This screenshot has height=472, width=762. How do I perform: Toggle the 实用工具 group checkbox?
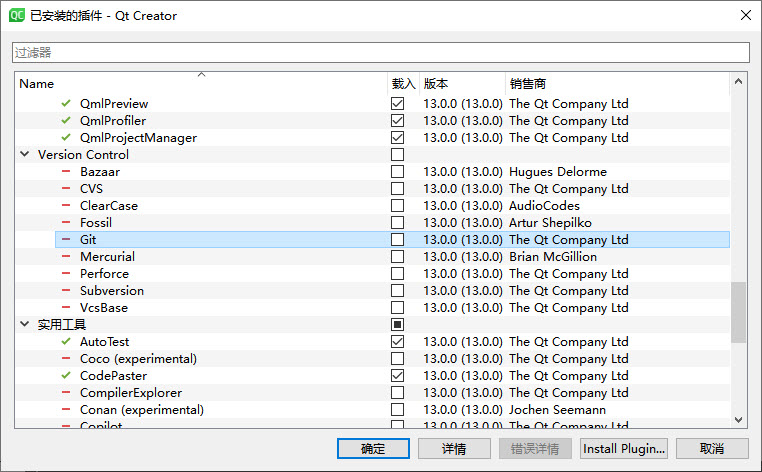click(398, 325)
